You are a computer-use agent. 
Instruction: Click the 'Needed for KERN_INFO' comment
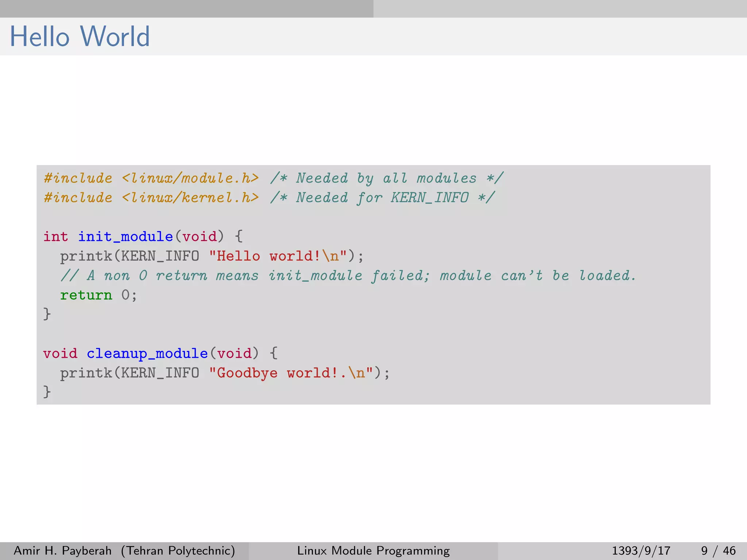click(x=382, y=198)
